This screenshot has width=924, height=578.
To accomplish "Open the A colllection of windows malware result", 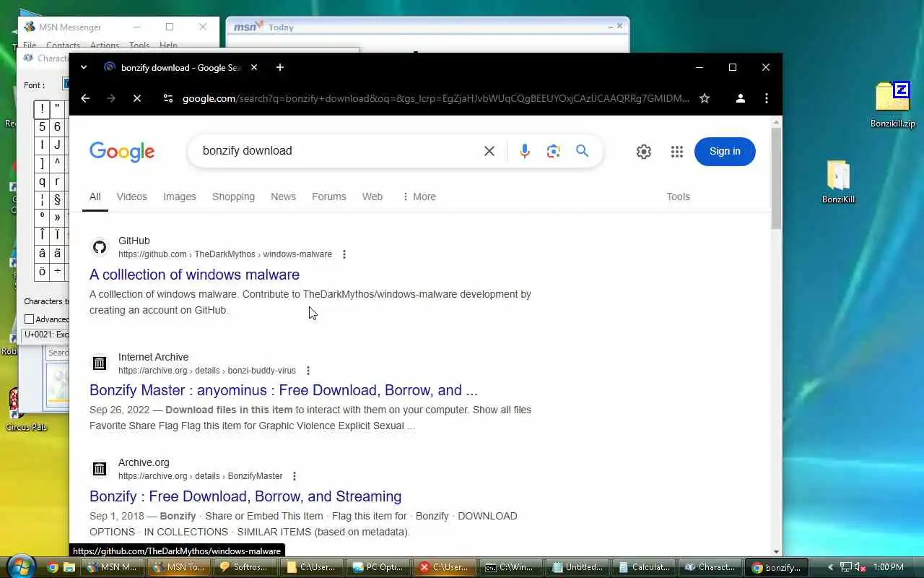I will coord(194,275).
